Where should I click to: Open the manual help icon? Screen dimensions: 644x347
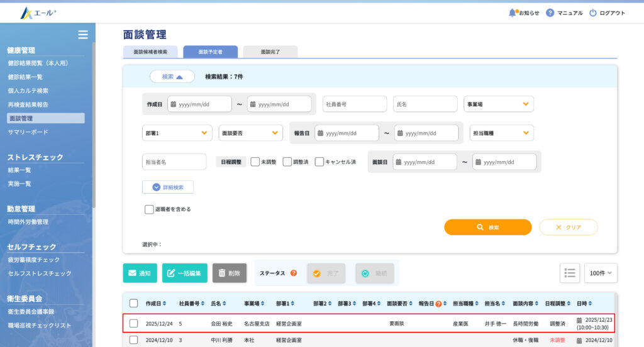[550, 13]
